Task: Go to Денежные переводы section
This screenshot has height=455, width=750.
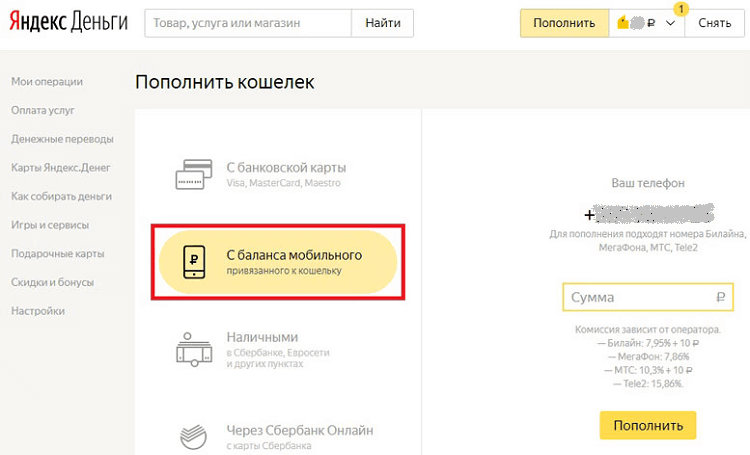Action: pyautogui.click(x=62, y=139)
